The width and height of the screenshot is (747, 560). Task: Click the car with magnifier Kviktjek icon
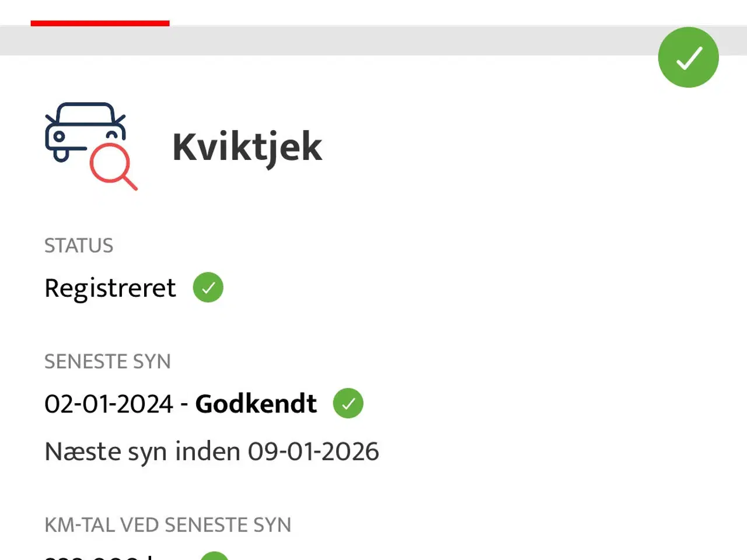tap(91, 146)
